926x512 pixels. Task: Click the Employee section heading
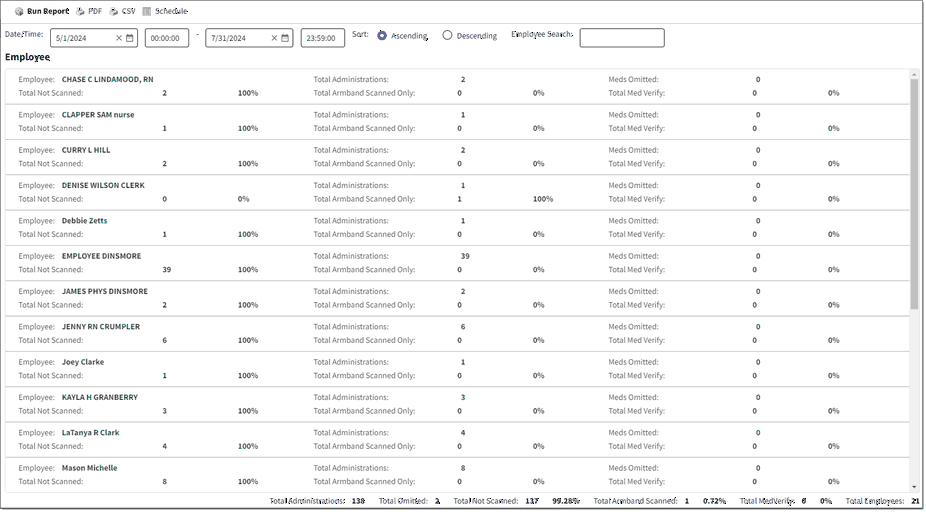(x=28, y=57)
